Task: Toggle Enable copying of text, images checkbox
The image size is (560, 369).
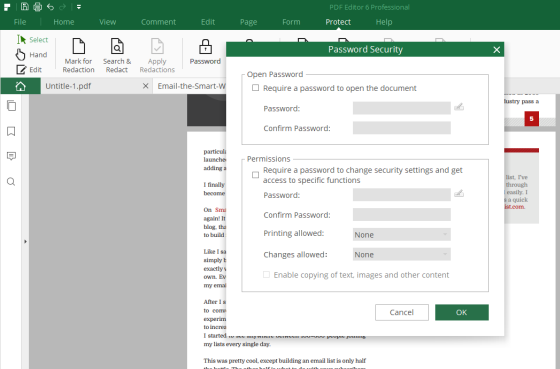Action: click(x=266, y=275)
